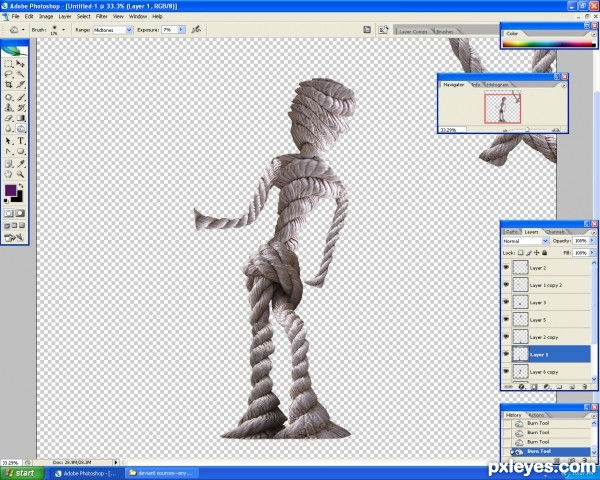This screenshot has height=480, width=600.
Task: Click the Color panel spectrum ramp
Action: click(x=549, y=44)
